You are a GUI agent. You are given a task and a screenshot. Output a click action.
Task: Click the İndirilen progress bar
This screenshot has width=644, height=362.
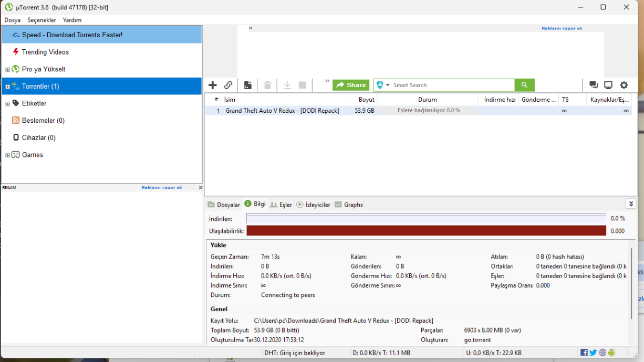coord(426,218)
